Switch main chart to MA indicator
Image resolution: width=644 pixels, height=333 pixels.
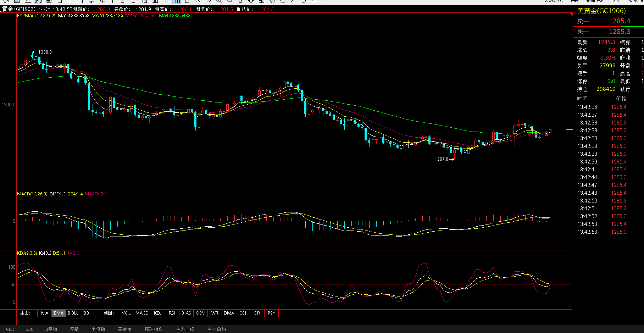[45, 313]
